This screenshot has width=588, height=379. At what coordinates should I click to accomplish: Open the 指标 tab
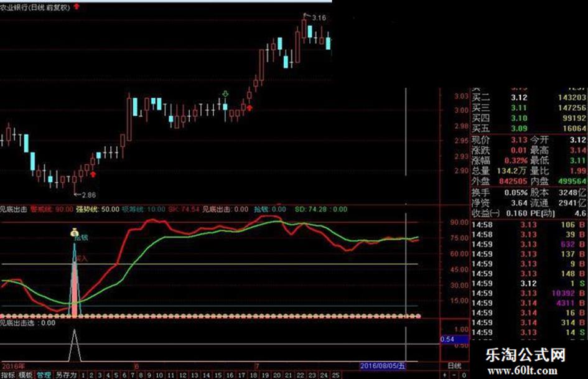(x=8, y=375)
